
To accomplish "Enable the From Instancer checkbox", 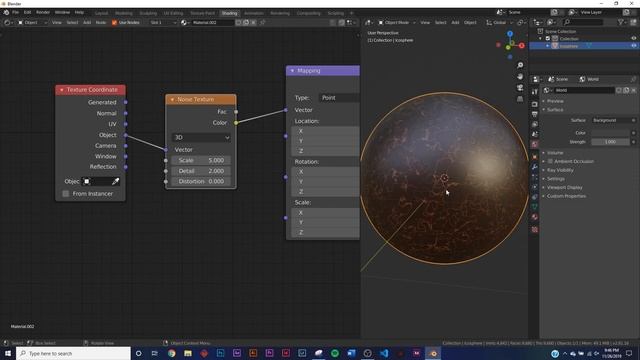I will tap(66, 194).
